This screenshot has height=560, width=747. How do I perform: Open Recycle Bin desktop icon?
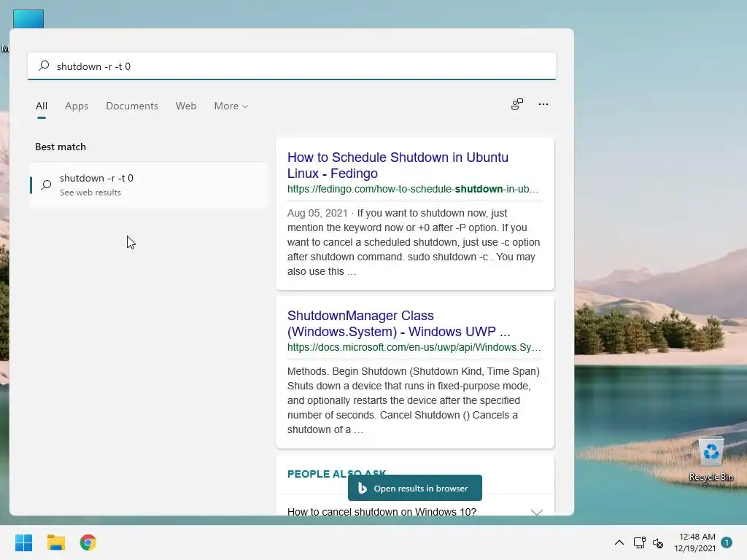(711, 459)
